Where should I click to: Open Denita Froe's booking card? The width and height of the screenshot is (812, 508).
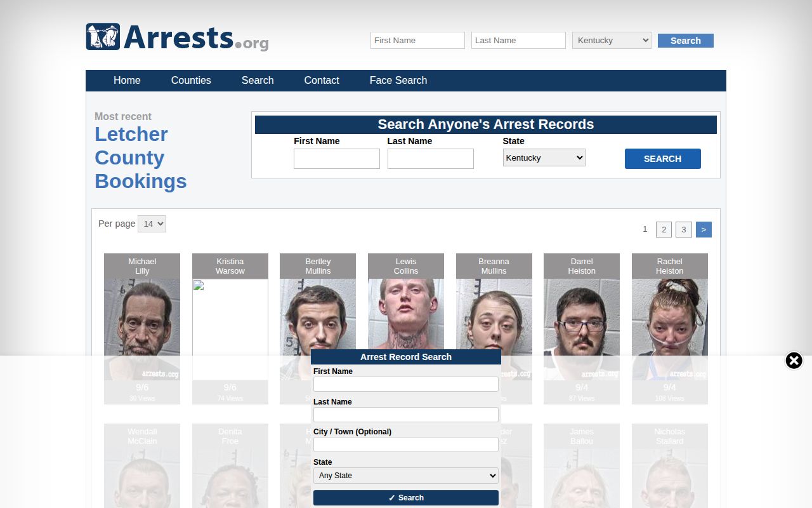coord(230,465)
